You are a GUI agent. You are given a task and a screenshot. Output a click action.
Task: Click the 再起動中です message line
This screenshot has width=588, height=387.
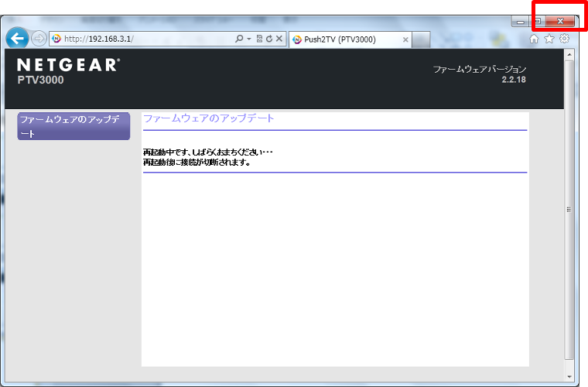[208, 152]
